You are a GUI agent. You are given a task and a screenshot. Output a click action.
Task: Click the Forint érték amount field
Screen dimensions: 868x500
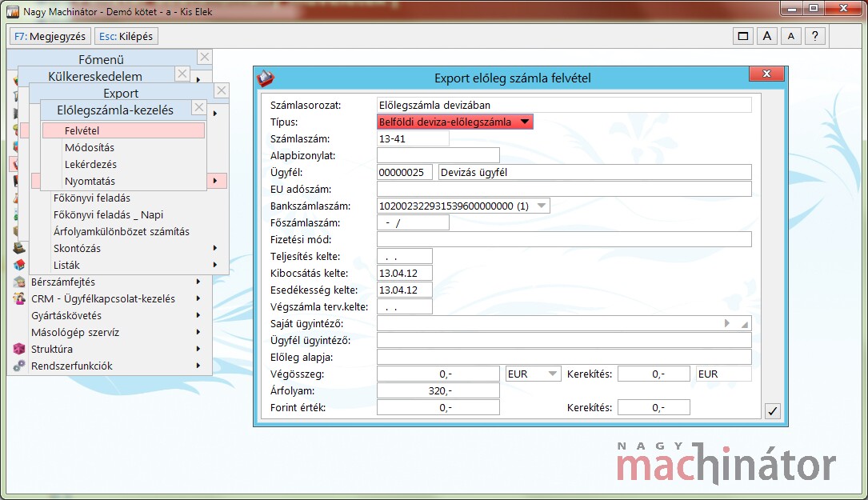point(438,407)
